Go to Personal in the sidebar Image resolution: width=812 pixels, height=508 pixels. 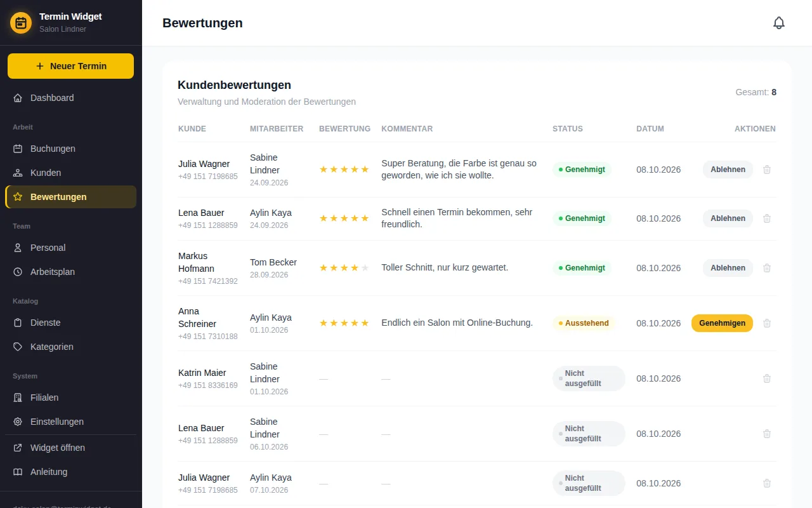point(70,248)
